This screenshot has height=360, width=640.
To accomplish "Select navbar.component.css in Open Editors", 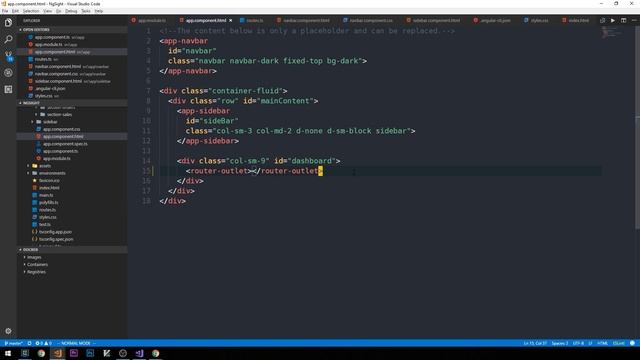I will point(56,74).
